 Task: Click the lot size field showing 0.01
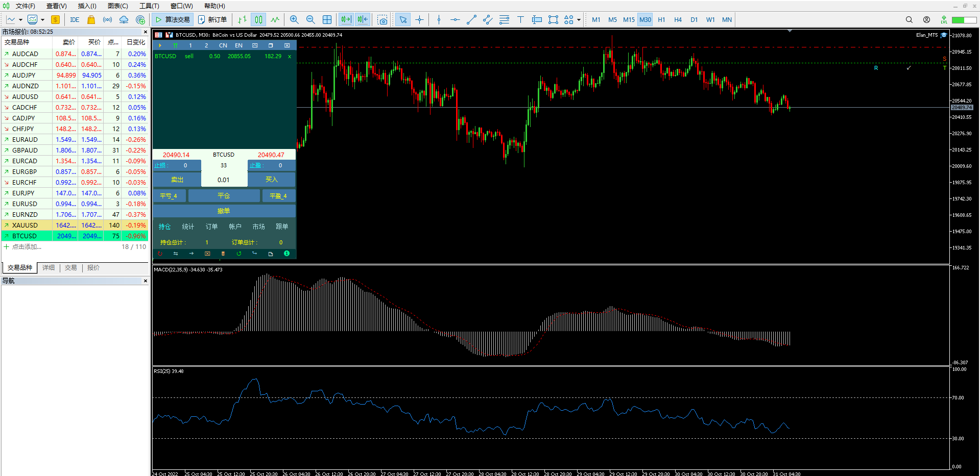coord(224,180)
